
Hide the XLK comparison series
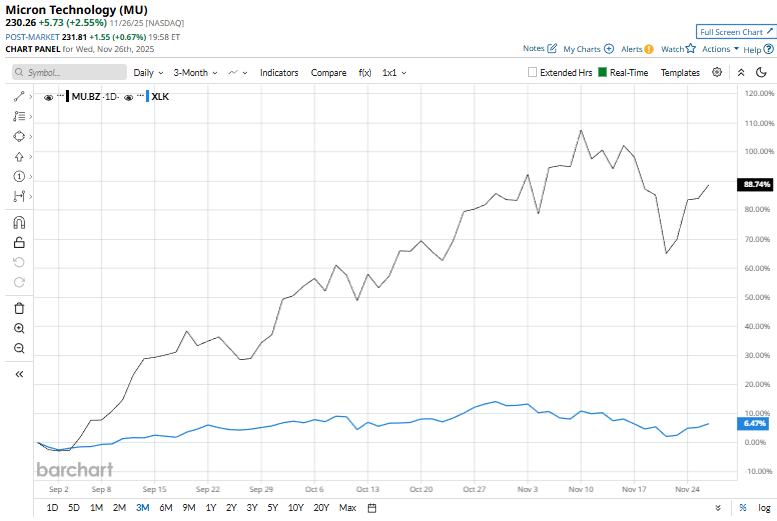(129, 96)
